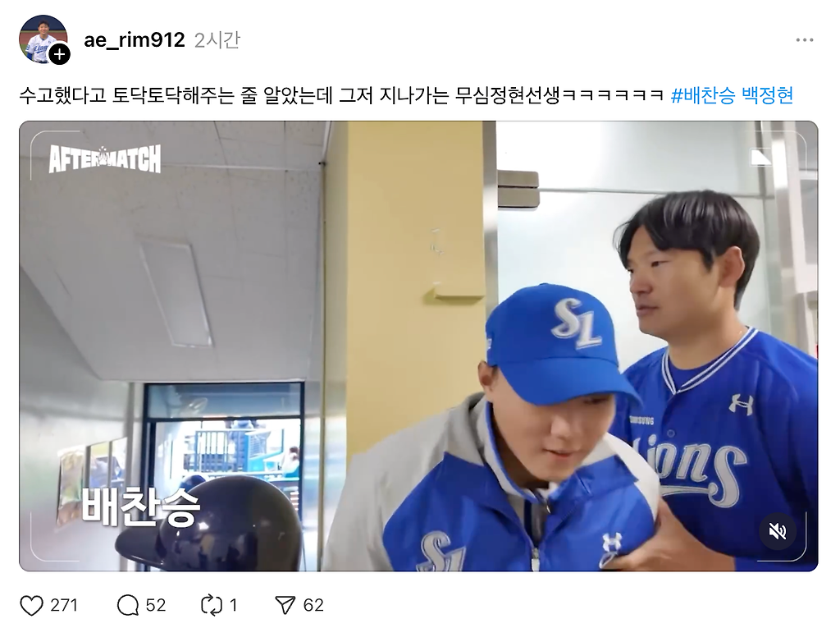
Task: Click the white corner icon on the video
Action: pyautogui.click(x=760, y=157)
